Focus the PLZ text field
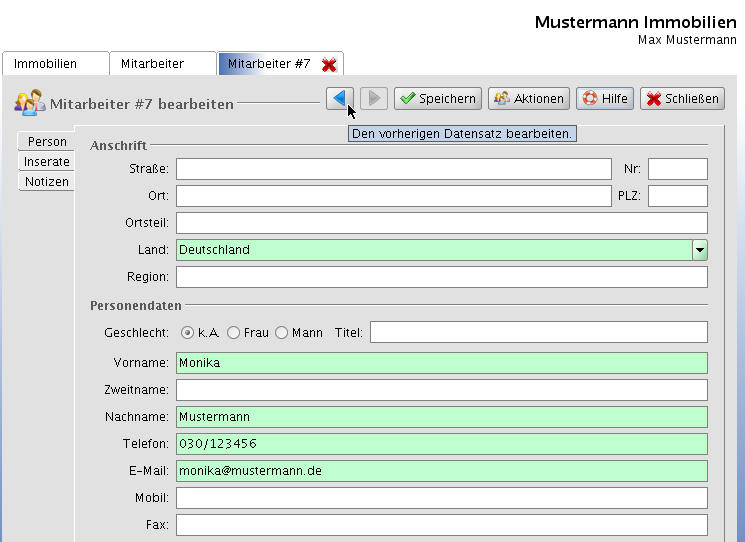Screen dimensions: 745x542 [677, 196]
